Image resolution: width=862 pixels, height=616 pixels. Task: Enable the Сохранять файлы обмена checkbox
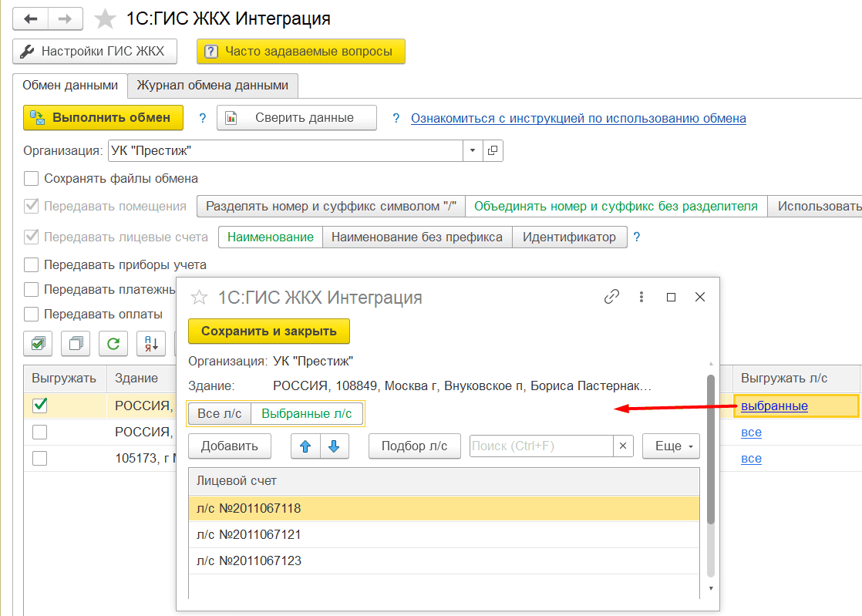coord(32,179)
